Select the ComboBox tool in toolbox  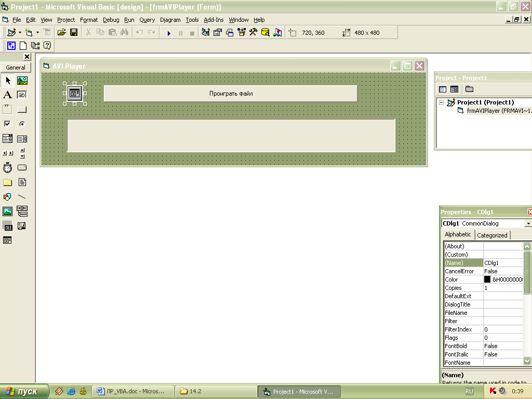pyautogui.click(x=8, y=138)
